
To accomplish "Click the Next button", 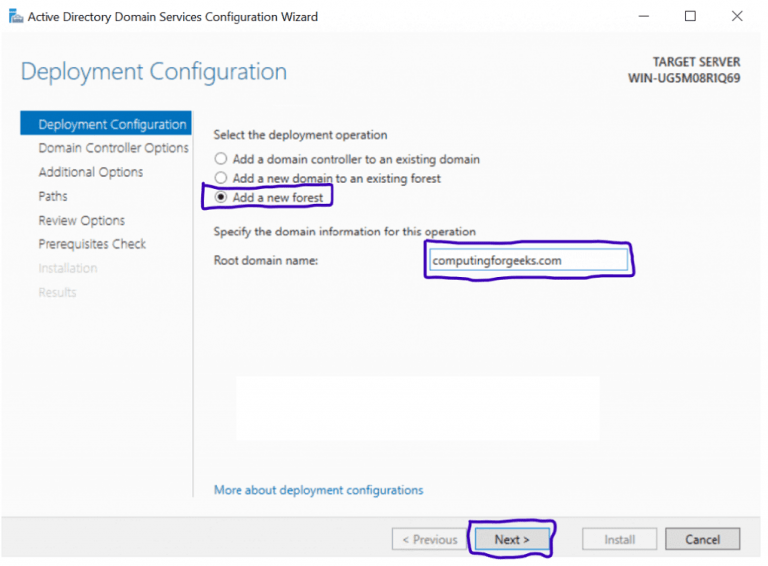I will tap(512, 539).
